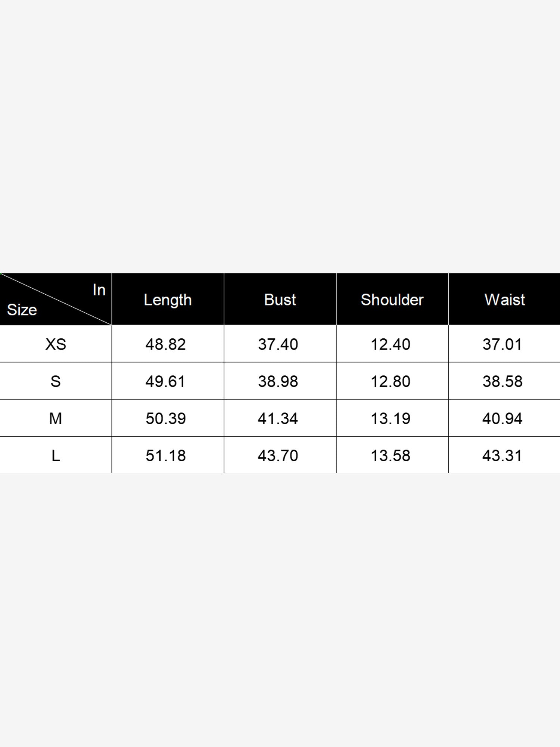Select the XS size row label
Screen dimensions: 560x747
[x=56, y=344]
